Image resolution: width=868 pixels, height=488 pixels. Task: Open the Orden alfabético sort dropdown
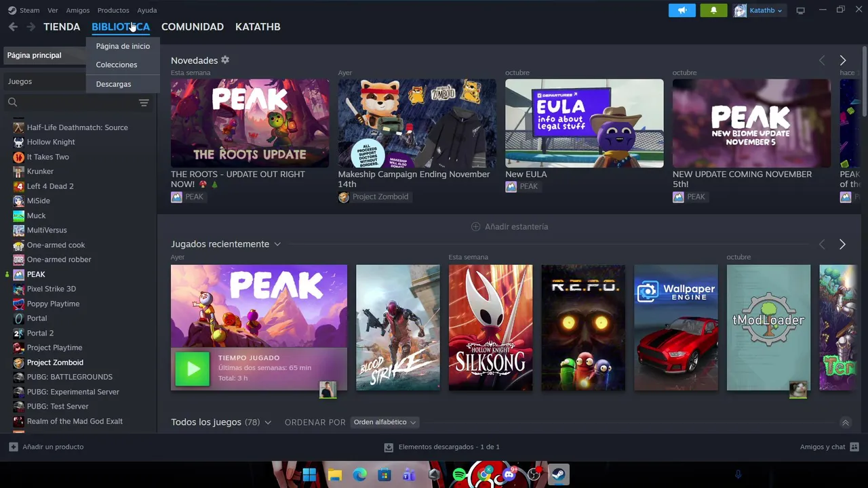pos(384,422)
